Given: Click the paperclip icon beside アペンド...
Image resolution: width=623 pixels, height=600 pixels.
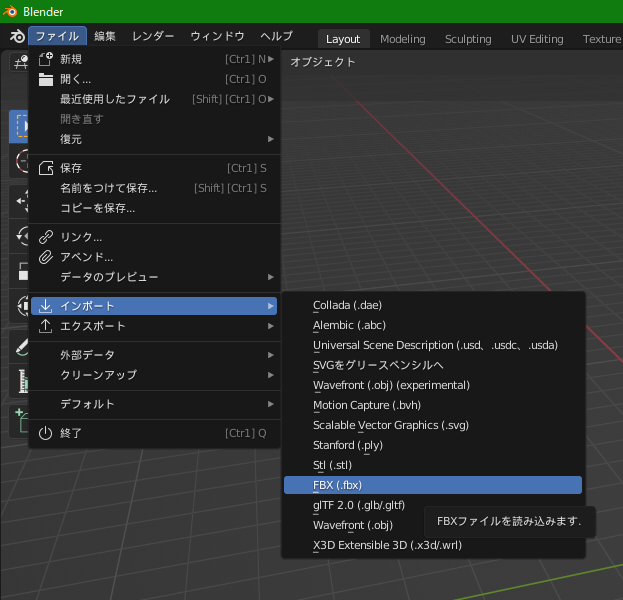Looking at the screenshot, I should point(46,257).
